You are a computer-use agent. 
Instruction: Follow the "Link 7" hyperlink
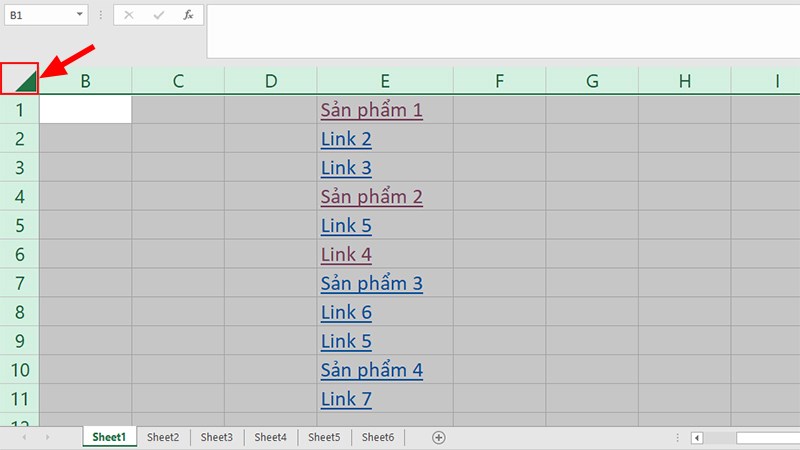[346, 400]
